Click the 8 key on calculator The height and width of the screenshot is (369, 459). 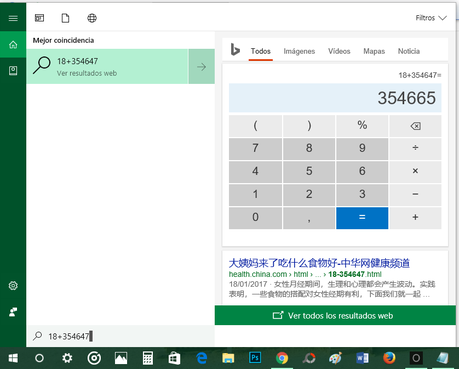pos(309,149)
